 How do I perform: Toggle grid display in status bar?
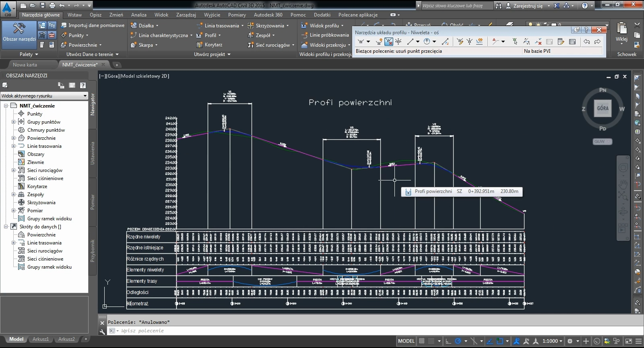(421, 341)
